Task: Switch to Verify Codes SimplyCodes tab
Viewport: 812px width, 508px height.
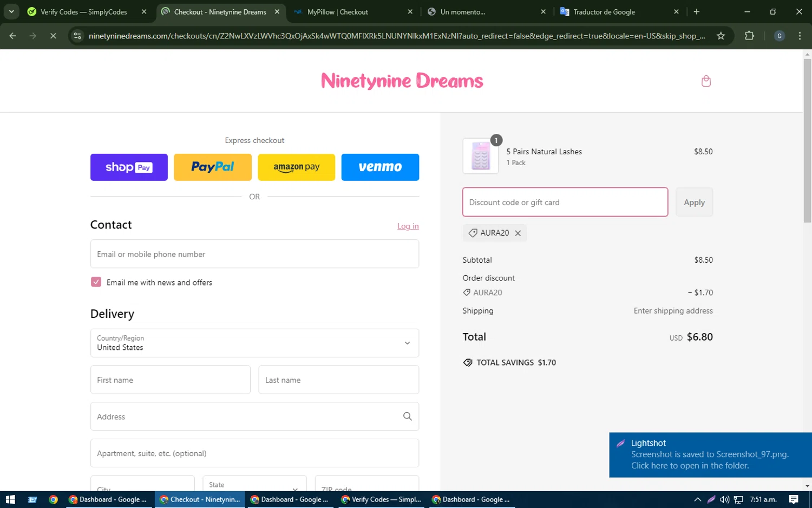Action: 84,11
